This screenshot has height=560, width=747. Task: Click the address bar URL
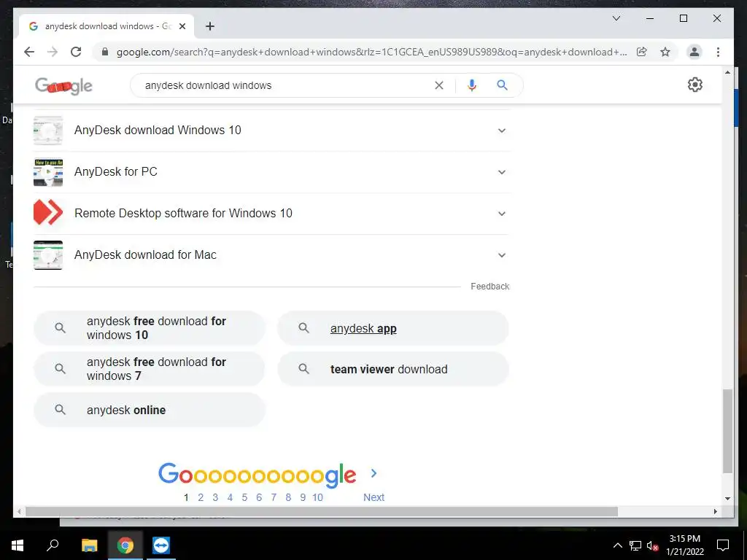pyautogui.click(x=371, y=52)
